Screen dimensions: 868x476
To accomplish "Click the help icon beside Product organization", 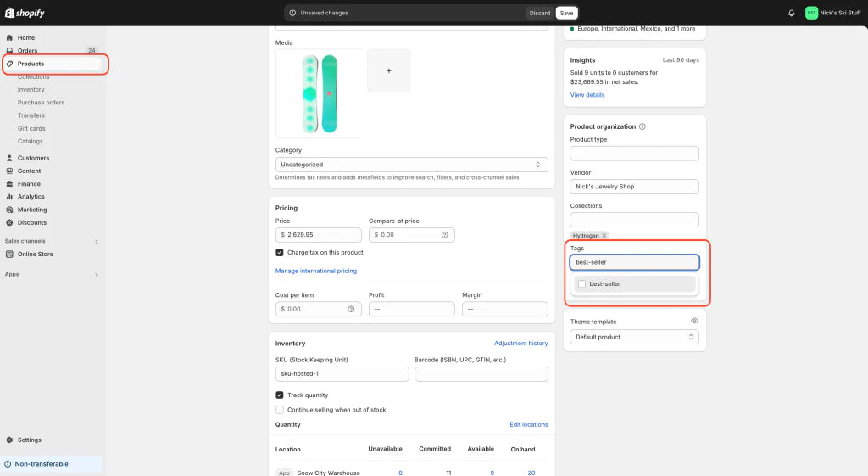I will click(643, 126).
